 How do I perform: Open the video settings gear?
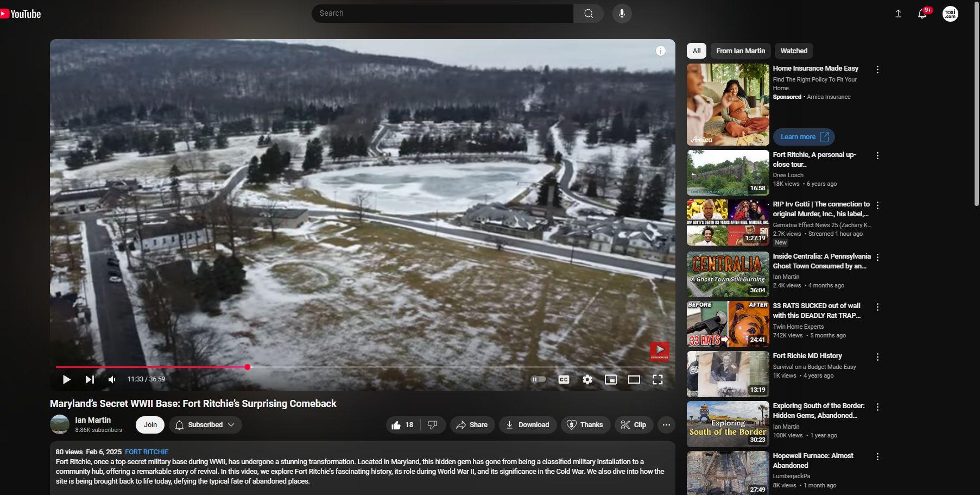[x=587, y=379]
